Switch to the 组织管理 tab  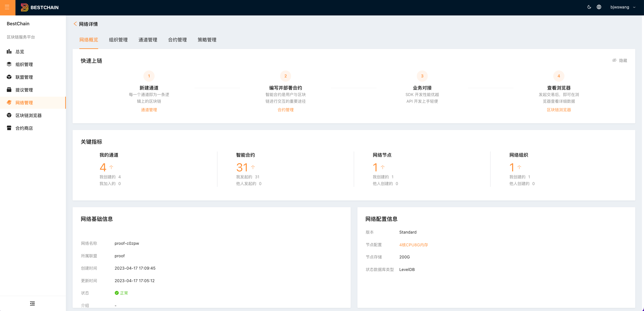pos(118,40)
